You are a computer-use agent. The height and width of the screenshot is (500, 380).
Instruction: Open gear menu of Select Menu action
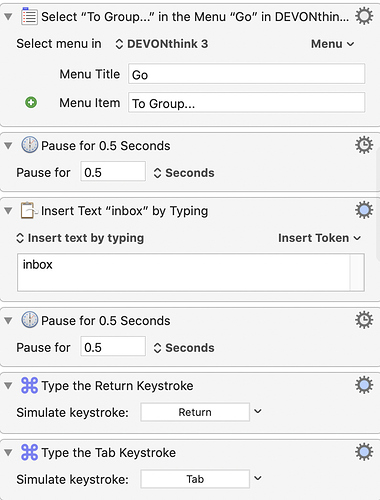[364, 16]
